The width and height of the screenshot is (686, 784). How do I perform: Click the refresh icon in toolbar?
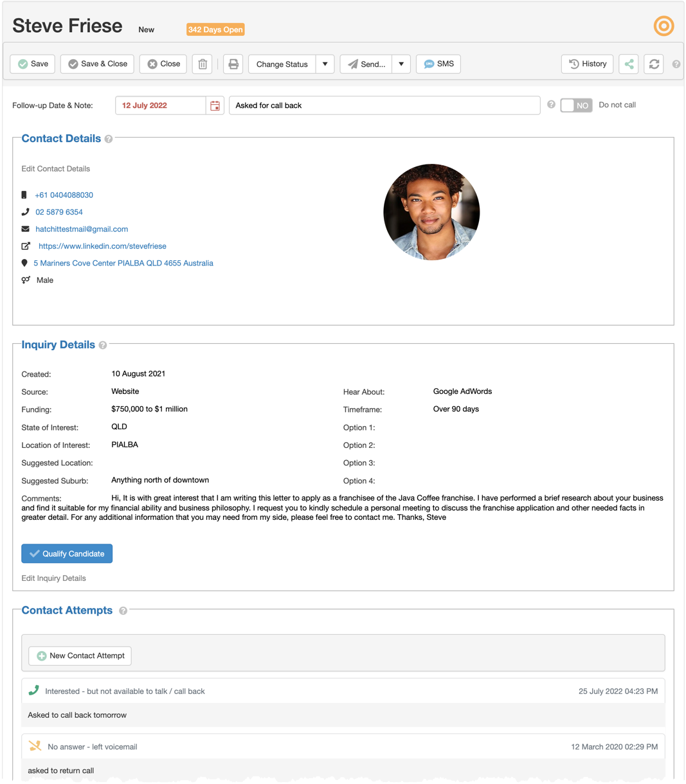654,64
